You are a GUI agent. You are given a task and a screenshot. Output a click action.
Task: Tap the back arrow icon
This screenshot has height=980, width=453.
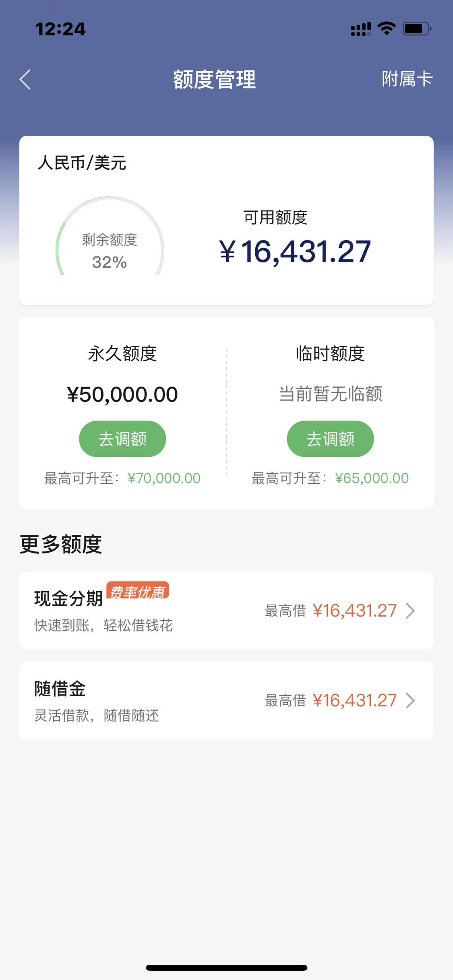pos(25,79)
